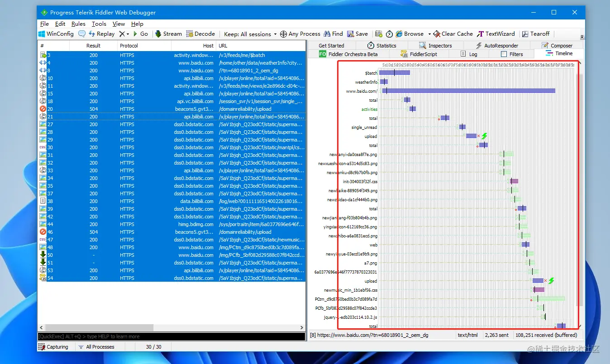Click the session 50 download arrow icon
Image resolution: width=610 pixels, height=364 pixels.
(43, 255)
